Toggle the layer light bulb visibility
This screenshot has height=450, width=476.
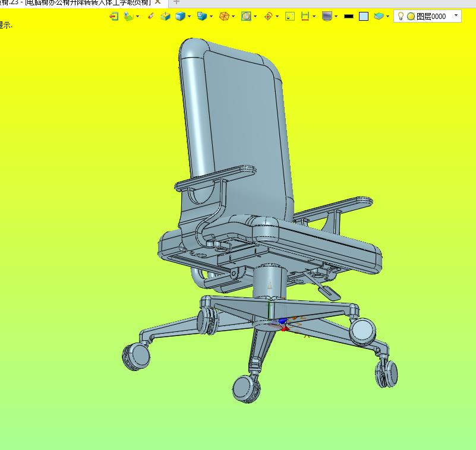pyautogui.click(x=401, y=16)
